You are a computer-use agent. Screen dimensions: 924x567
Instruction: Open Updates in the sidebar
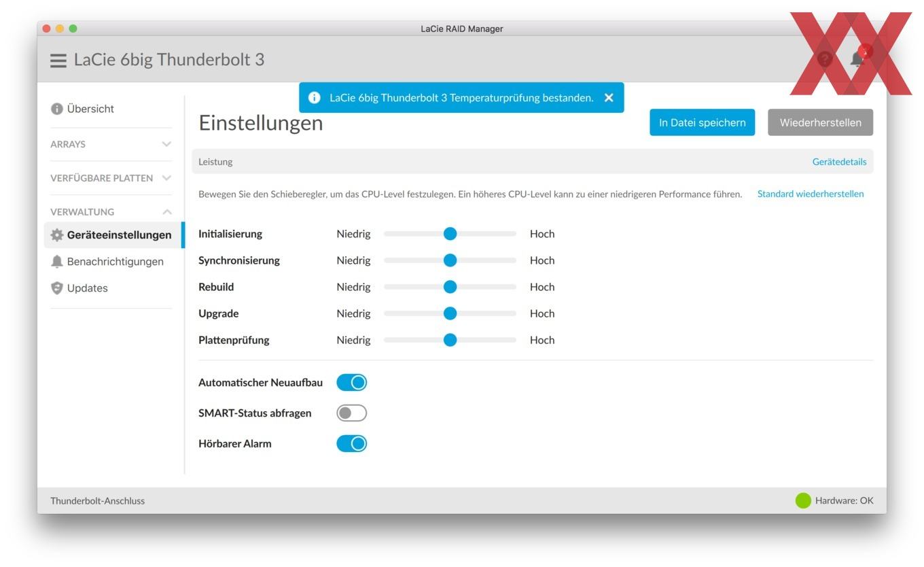tap(87, 288)
